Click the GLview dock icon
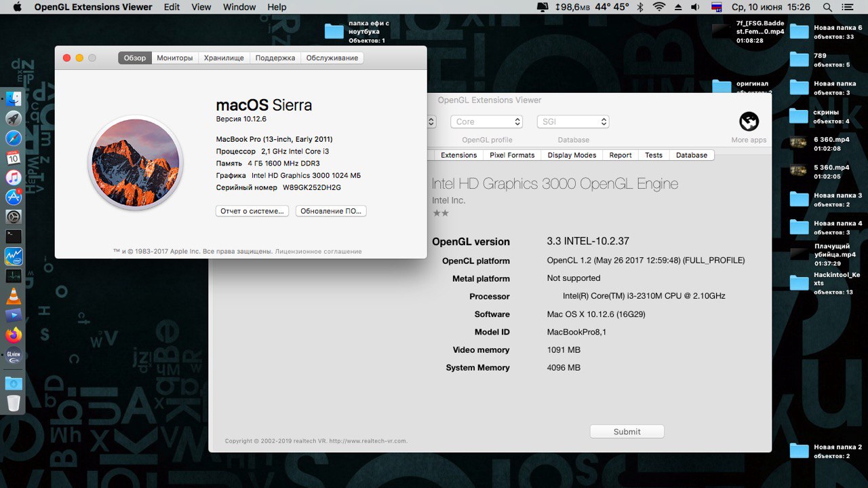868x488 pixels. click(14, 355)
